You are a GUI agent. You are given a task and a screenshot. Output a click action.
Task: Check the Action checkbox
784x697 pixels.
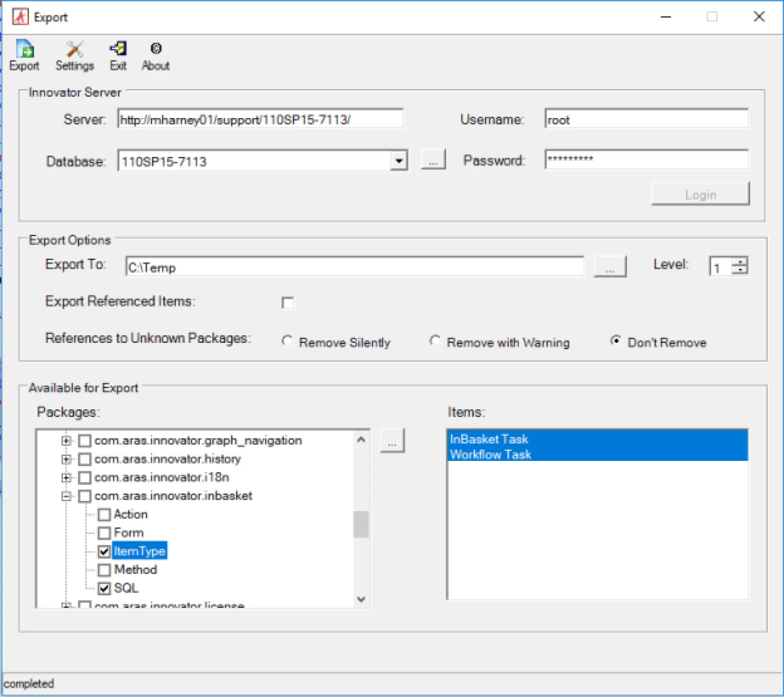[x=104, y=514]
